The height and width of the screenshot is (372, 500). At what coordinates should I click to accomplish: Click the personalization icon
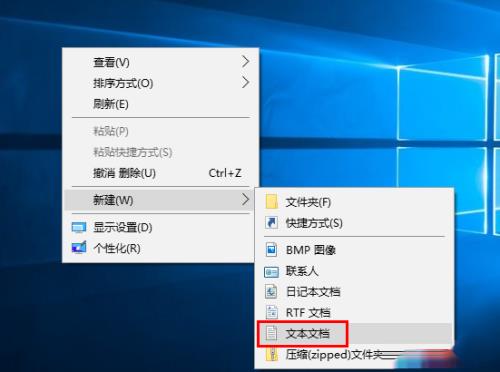(79, 247)
